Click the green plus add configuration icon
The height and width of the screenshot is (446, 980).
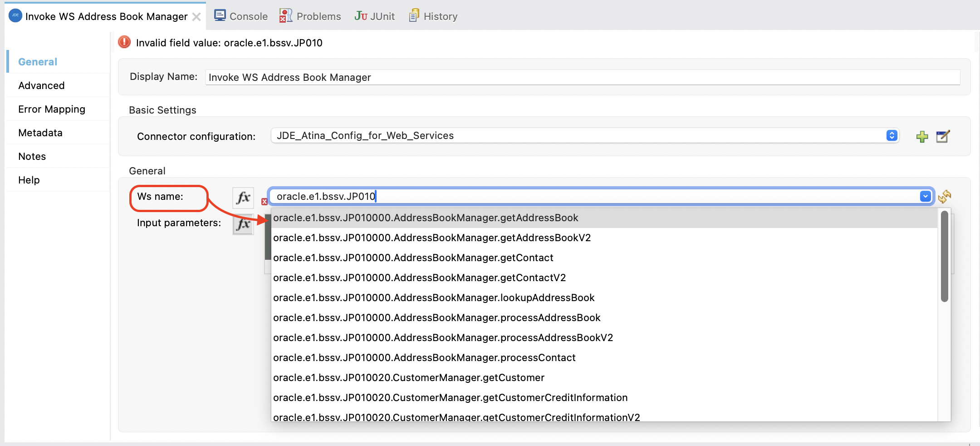[922, 137]
